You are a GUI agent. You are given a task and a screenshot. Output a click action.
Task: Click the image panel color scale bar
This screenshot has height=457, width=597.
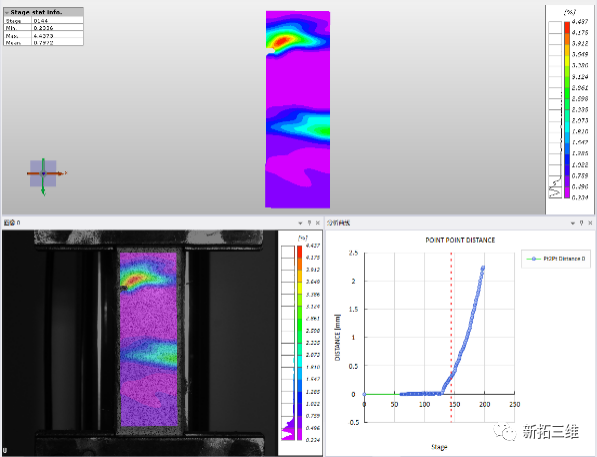point(299,343)
